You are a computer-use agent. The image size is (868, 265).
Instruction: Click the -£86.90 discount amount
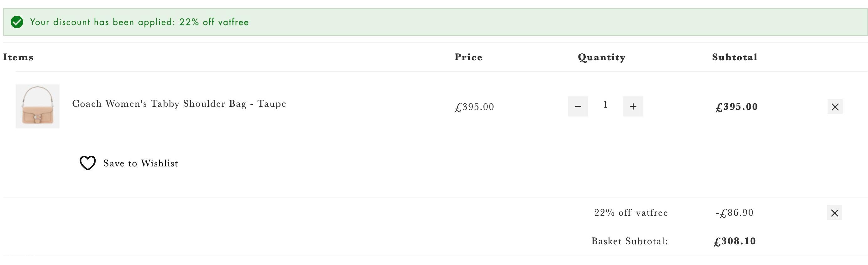click(x=735, y=213)
